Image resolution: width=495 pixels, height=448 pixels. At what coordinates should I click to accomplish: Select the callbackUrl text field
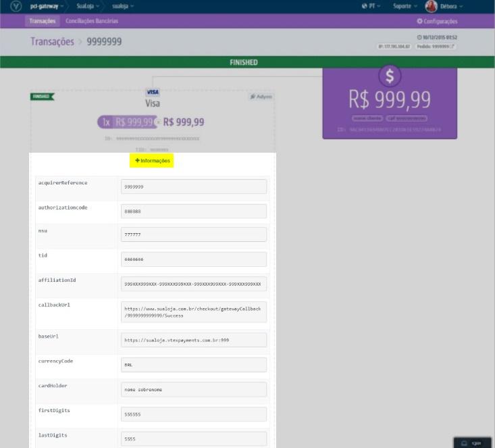[x=194, y=312]
